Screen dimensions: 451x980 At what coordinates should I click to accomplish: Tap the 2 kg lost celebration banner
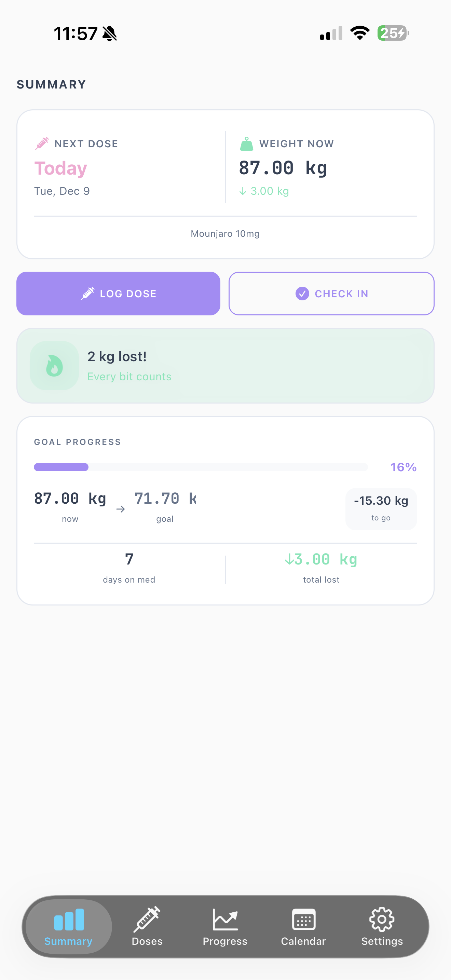(225, 365)
